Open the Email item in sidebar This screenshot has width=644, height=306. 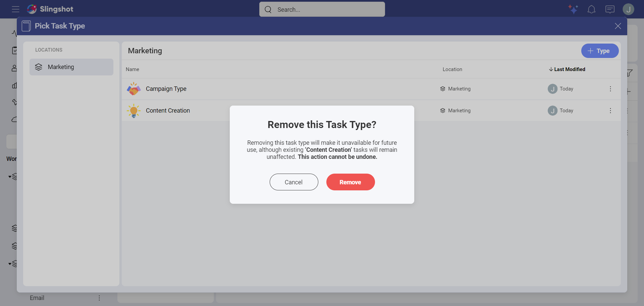pos(37,298)
